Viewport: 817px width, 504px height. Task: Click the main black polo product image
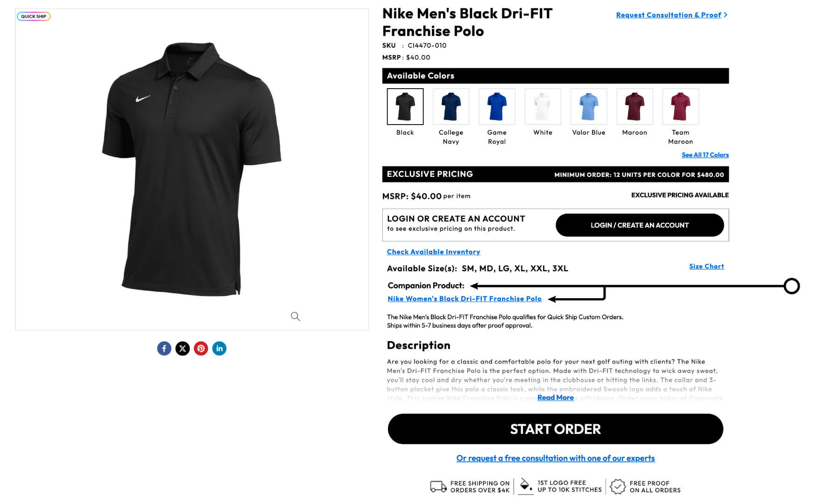pyautogui.click(x=191, y=169)
